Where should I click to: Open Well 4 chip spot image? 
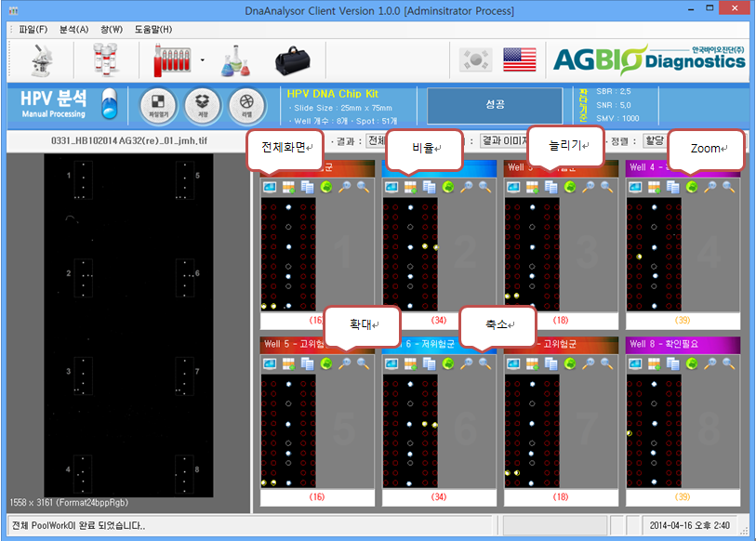click(x=655, y=254)
